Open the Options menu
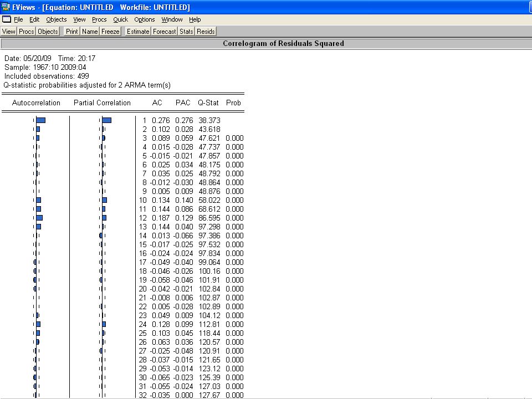Image resolution: width=532 pixels, height=399 pixels. [144, 20]
